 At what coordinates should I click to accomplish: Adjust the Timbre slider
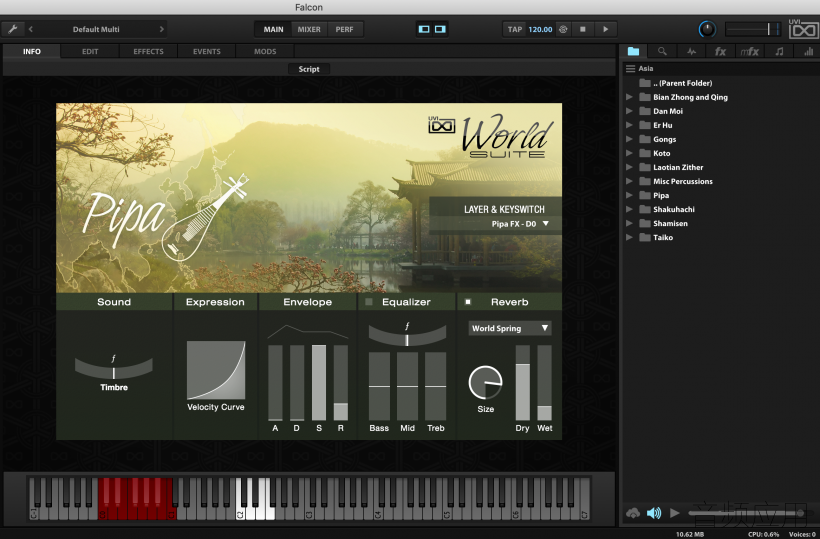[113, 368]
